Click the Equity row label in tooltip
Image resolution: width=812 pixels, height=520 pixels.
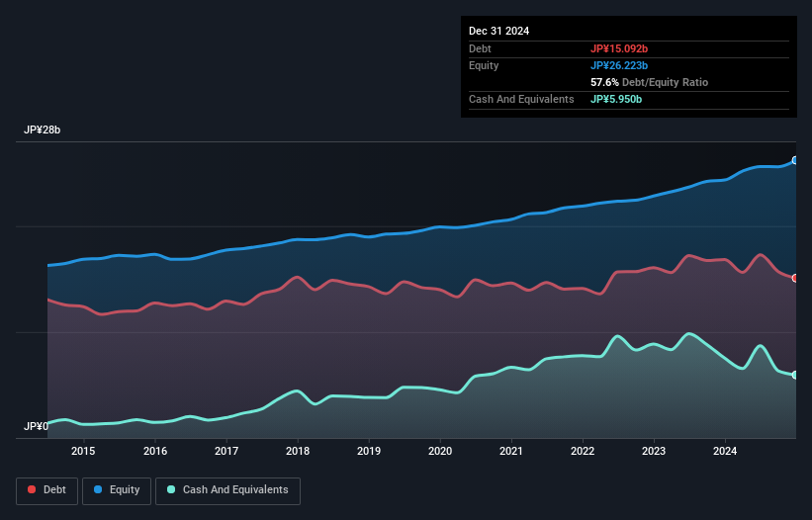pyautogui.click(x=484, y=65)
